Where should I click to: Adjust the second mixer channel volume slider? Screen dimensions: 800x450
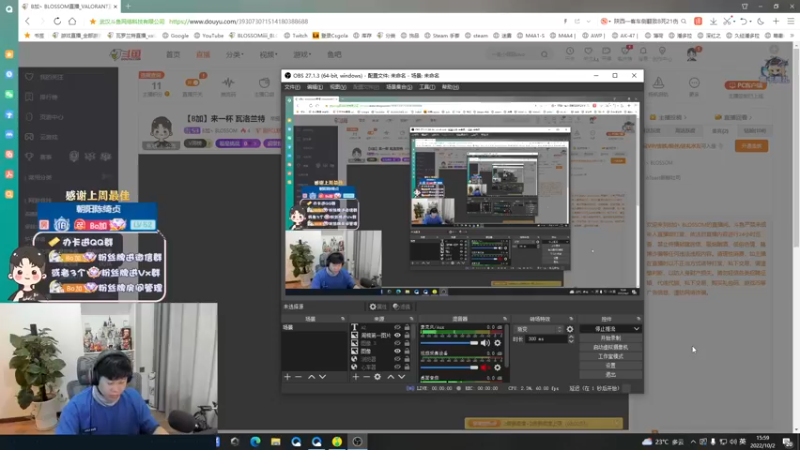point(449,367)
